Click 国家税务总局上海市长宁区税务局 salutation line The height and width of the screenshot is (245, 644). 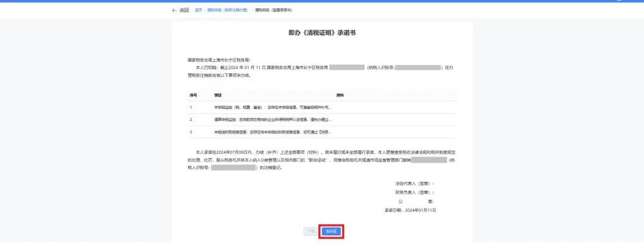pyautogui.click(x=219, y=60)
